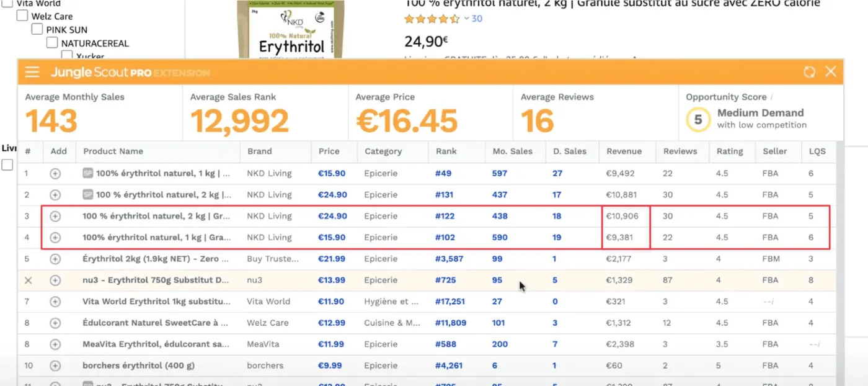Tick the Welz Care brand checkbox
This screenshot has height=386, width=868.
point(22,16)
